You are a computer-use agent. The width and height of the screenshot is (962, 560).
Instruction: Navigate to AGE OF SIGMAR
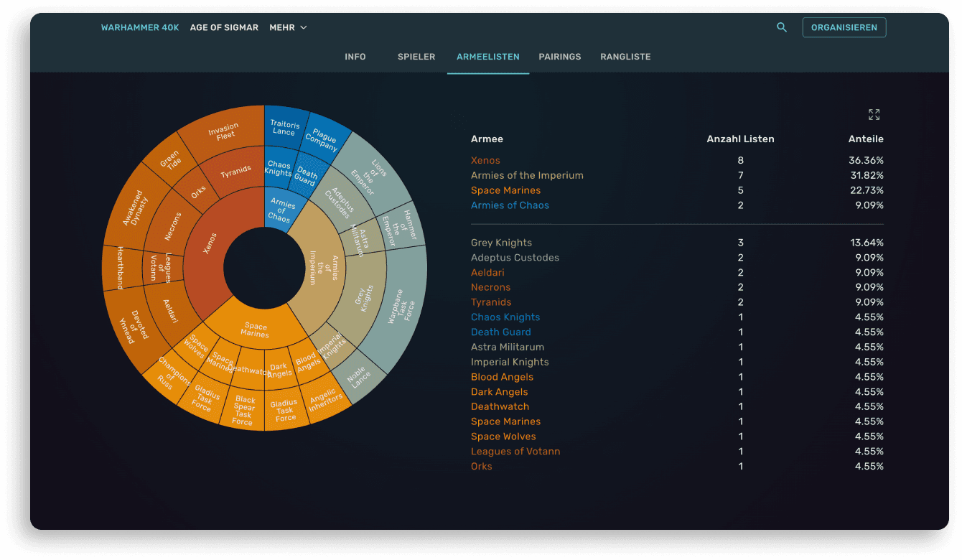point(224,28)
